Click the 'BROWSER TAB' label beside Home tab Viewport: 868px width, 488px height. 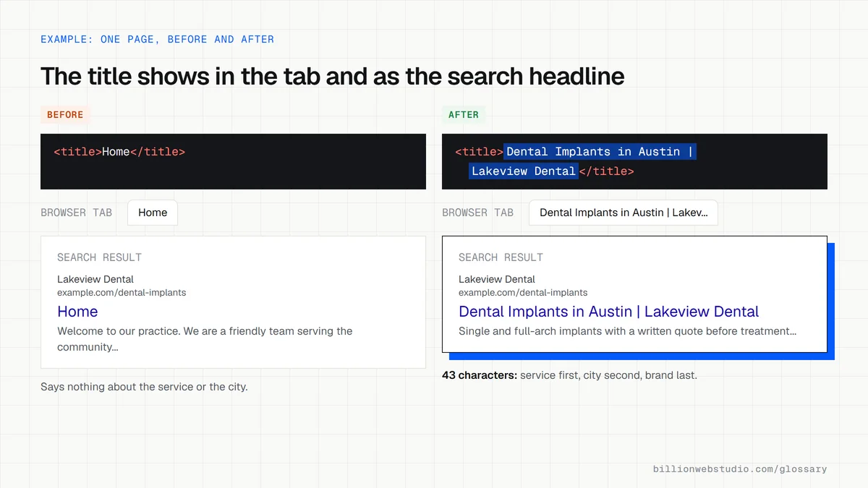pos(76,213)
